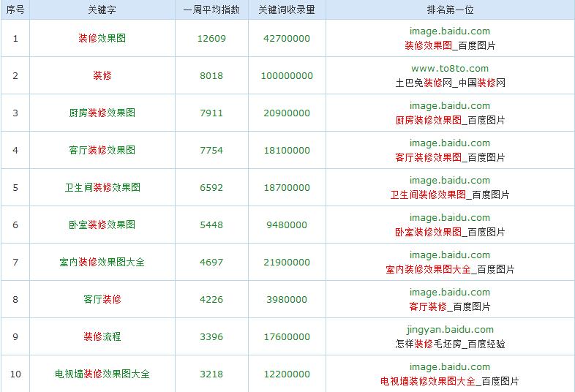Click the keyword "客厅装修" in row 8
Viewport: 575px width, 392px height.
[102, 299]
